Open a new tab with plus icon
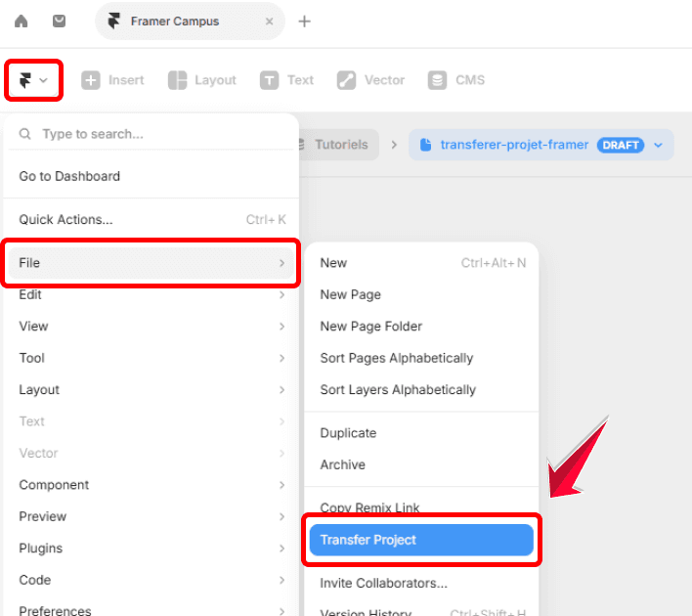 305,22
